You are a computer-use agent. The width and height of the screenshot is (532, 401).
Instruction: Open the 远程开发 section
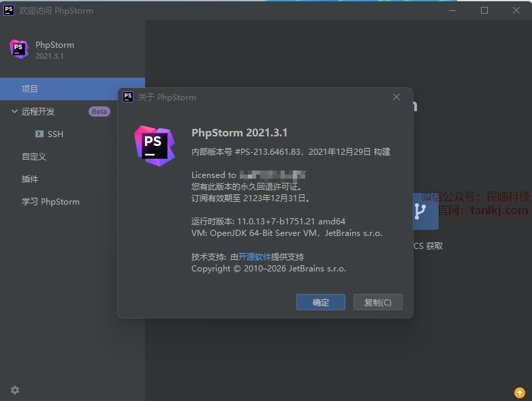pos(38,111)
